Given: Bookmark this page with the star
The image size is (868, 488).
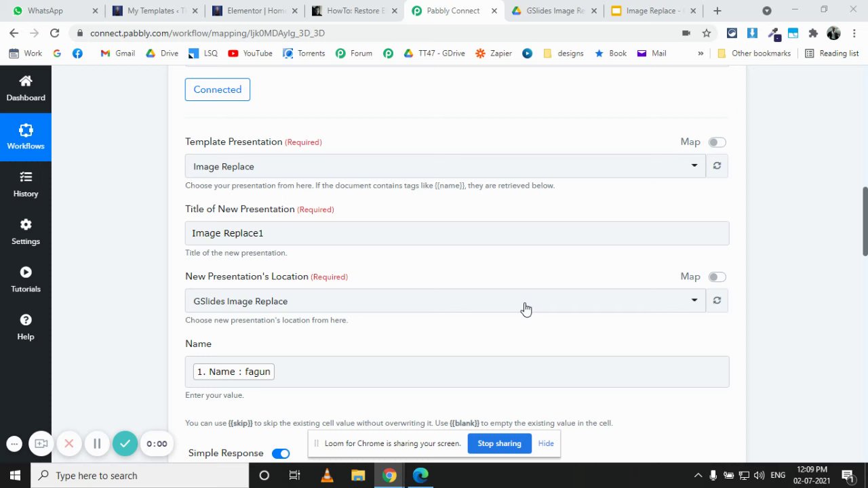Looking at the screenshot, I should coord(707,33).
